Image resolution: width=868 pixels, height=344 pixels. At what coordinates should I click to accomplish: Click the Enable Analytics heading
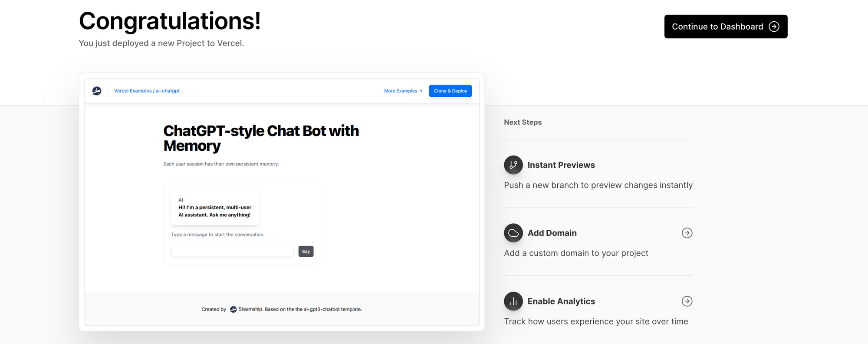pyautogui.click(x=561, y=301)
